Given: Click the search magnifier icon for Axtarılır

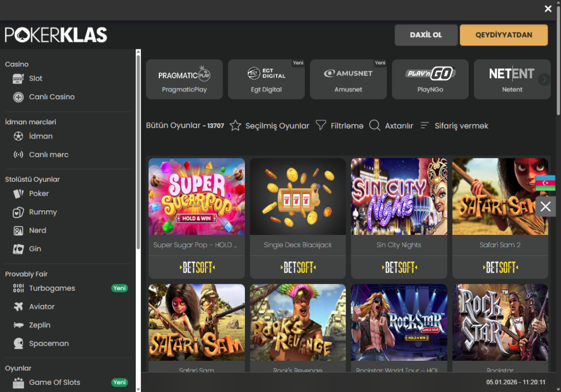Looking at the screenshot, I should click(x=375, y=126).
